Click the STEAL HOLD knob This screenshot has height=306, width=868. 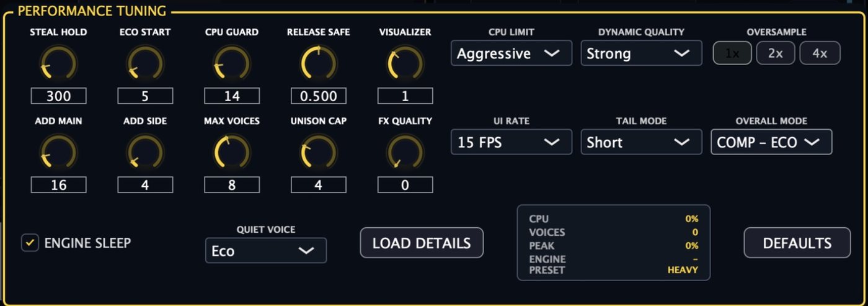click(58, 64)
